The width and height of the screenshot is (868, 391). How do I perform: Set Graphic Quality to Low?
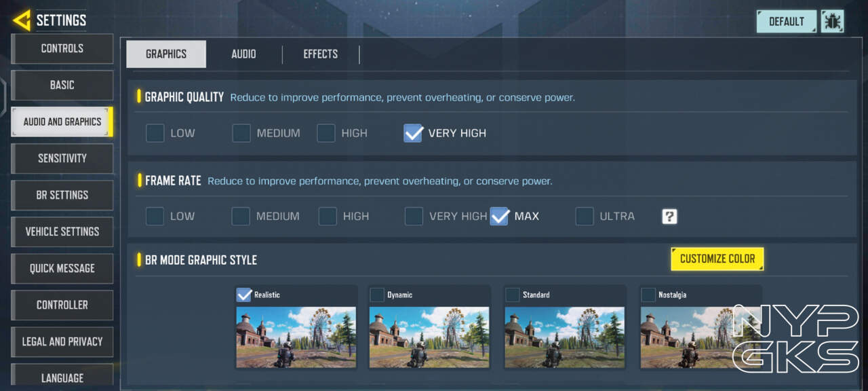155,133
